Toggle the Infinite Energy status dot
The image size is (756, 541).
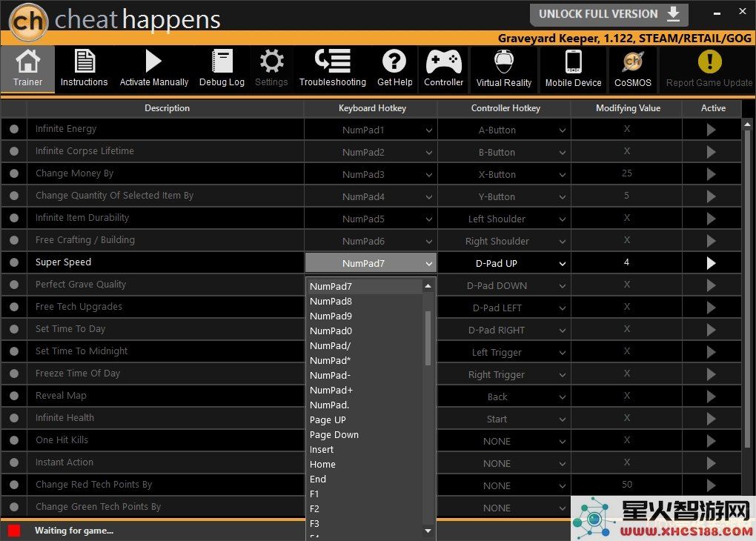[x=14, y=129]
